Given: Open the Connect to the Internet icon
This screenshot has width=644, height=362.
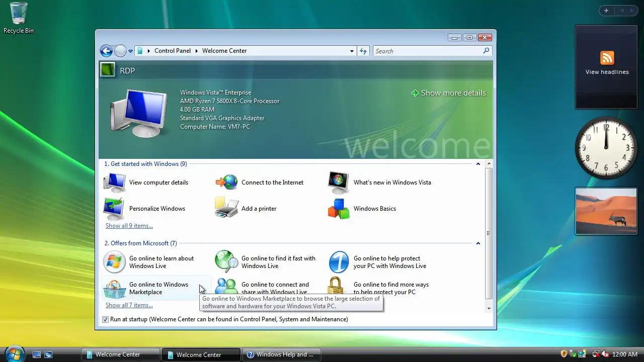Looking at the screenshot, I should click(227, 182).
